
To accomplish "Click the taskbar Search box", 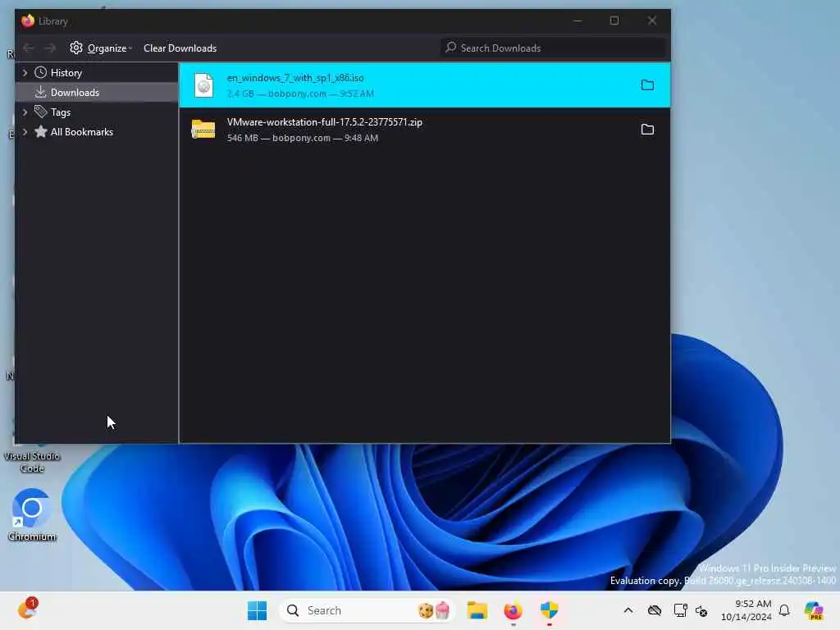I will click(367, 610).
